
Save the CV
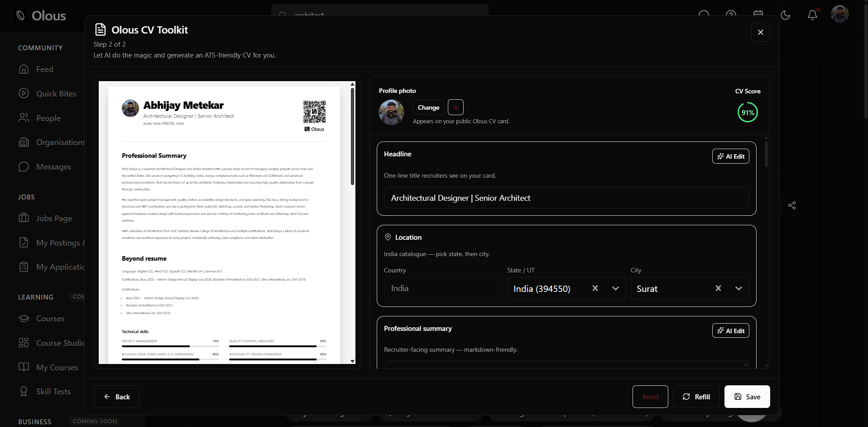pyautogui.click(x=747, y=397)
